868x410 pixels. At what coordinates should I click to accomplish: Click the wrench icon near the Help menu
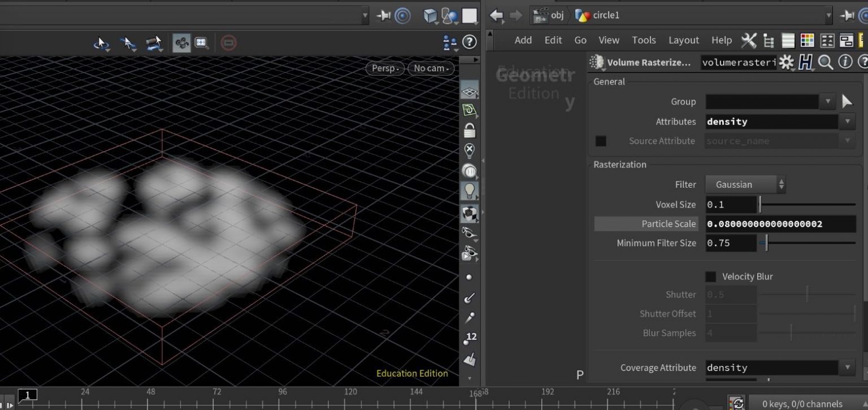coord(749,40)
